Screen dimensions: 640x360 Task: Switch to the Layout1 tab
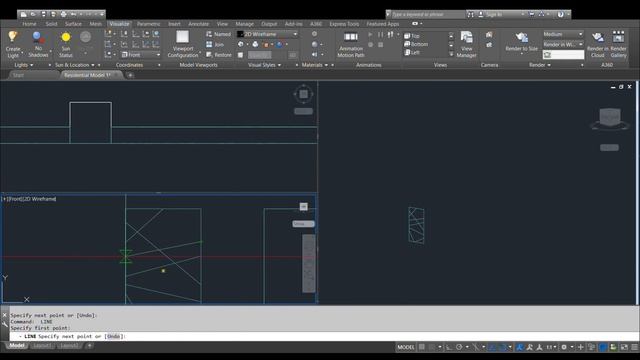click(x=42, y=346)
